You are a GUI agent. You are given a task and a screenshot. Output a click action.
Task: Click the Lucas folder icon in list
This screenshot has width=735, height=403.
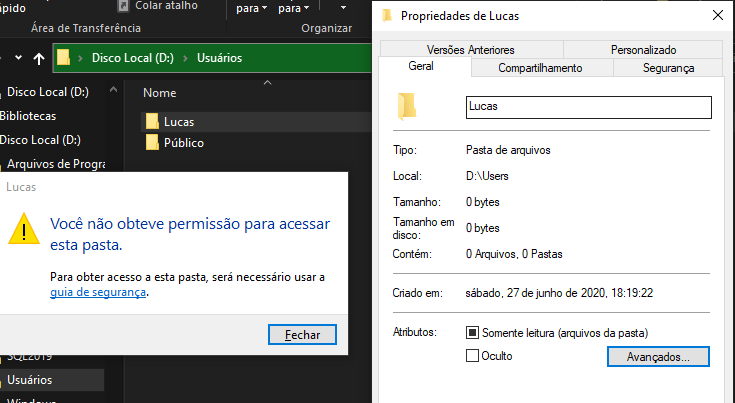(152, 121)
